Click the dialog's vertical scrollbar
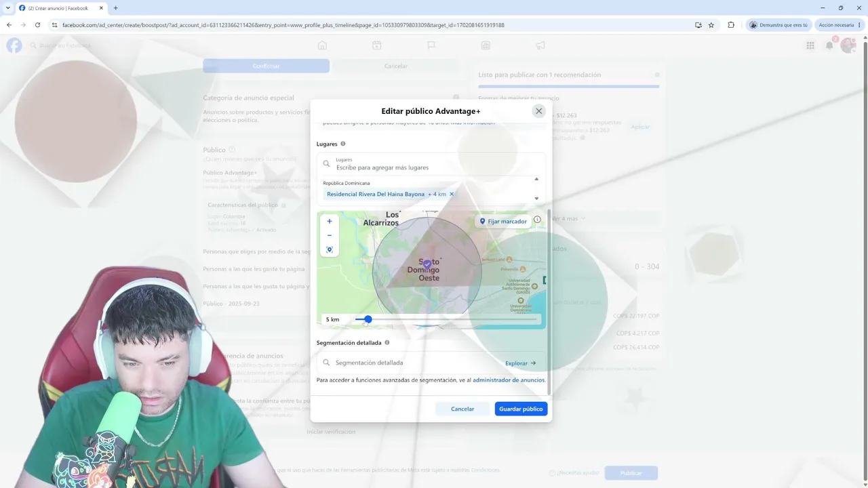The height and width of the screenshot is (488, 868). click(549, 302)
